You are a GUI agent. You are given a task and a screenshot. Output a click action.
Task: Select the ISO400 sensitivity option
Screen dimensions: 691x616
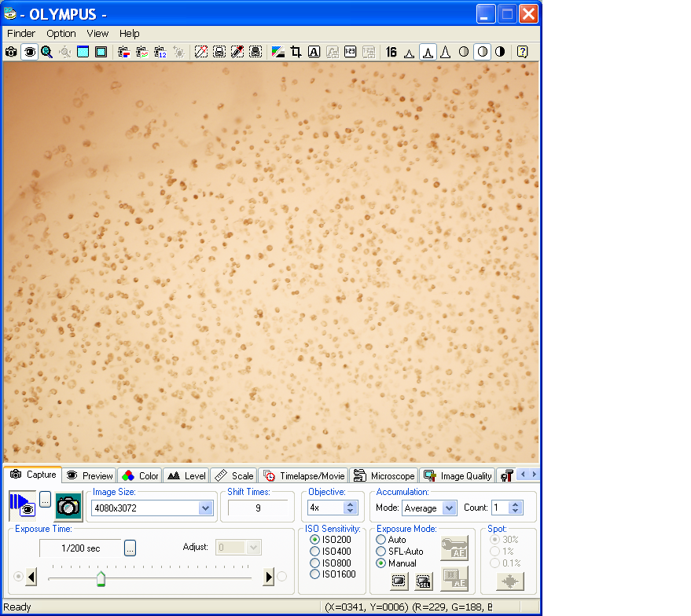315,552
